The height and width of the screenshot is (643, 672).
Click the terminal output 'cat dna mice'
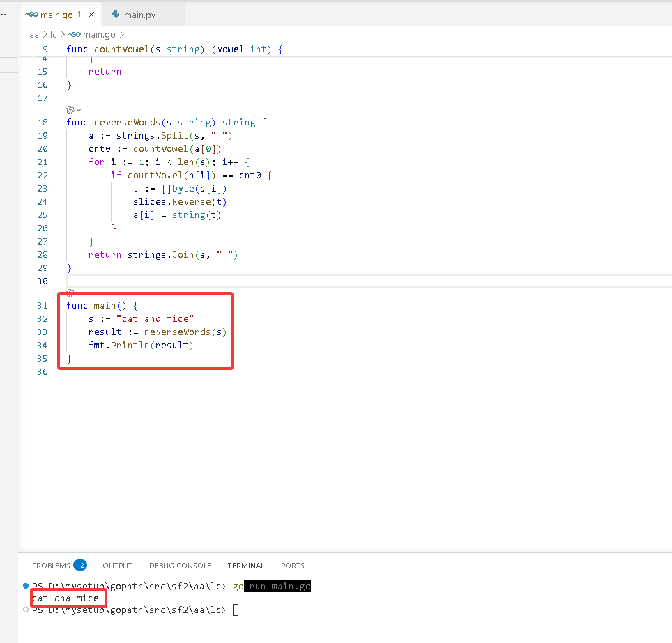pyautogui.click(x=66, y=598)
